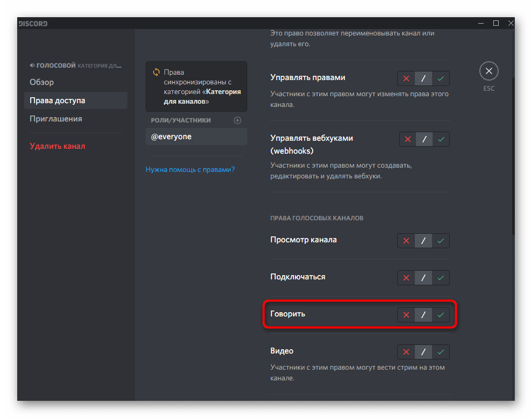The width and height of the screenshot is (532, 418).
Task: Deny Подключаться permission with red X
Action: click(406, 278)
